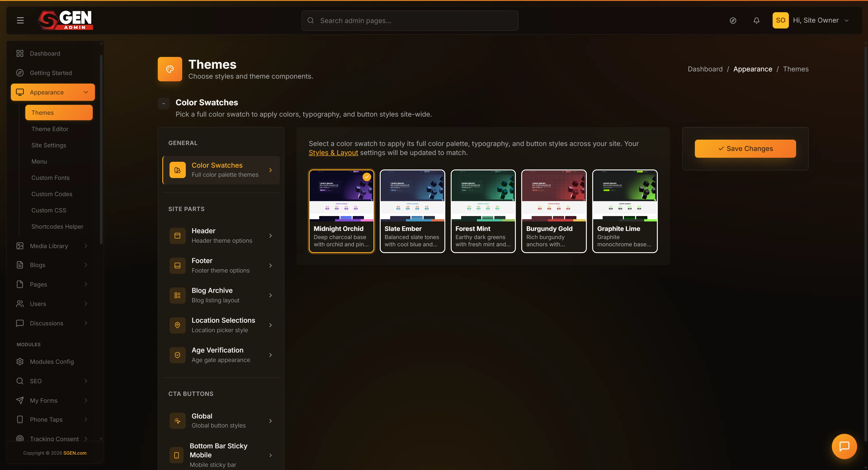Select the Midnight Orchid color swatch
Viewport: 868px width, 470px height.
pos(341,211)
